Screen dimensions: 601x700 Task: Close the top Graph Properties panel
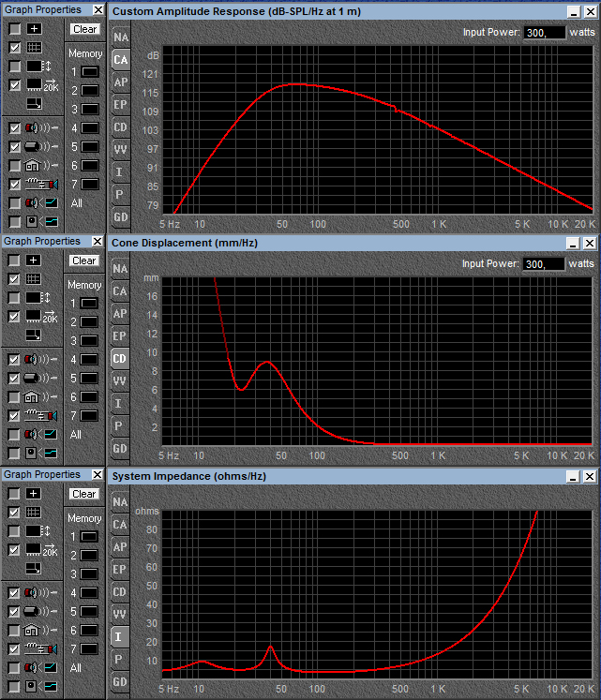pos(98,9)
